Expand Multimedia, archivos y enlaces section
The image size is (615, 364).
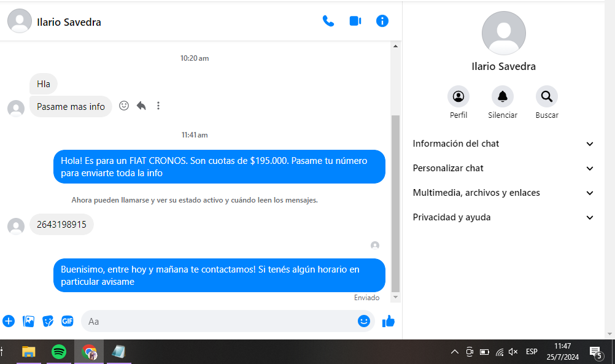pos(503,193)
